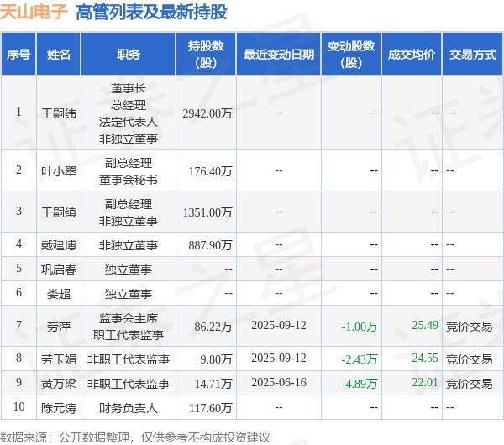Click 巩启春's 独立董事 position cell

point(129,270)
